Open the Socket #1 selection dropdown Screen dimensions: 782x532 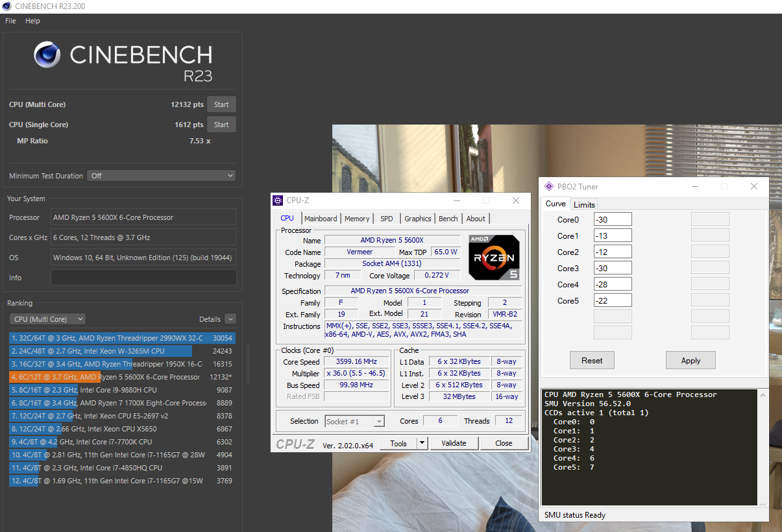tap(354, 422)
